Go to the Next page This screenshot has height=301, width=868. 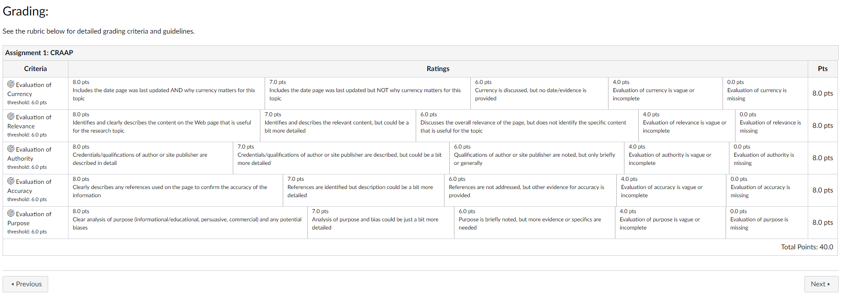(x=821, y=284)
